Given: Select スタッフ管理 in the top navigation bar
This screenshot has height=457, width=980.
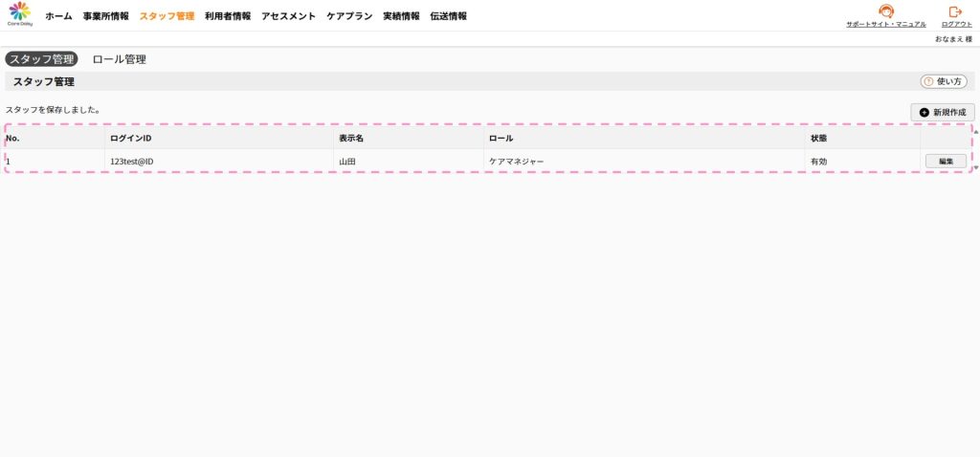Looking at the screenshot, I should pos(167,16).
